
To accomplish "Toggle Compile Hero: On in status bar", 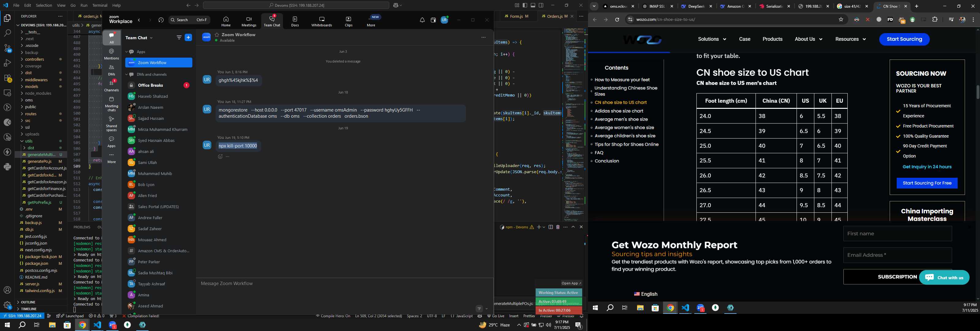I will click(333, 316).
